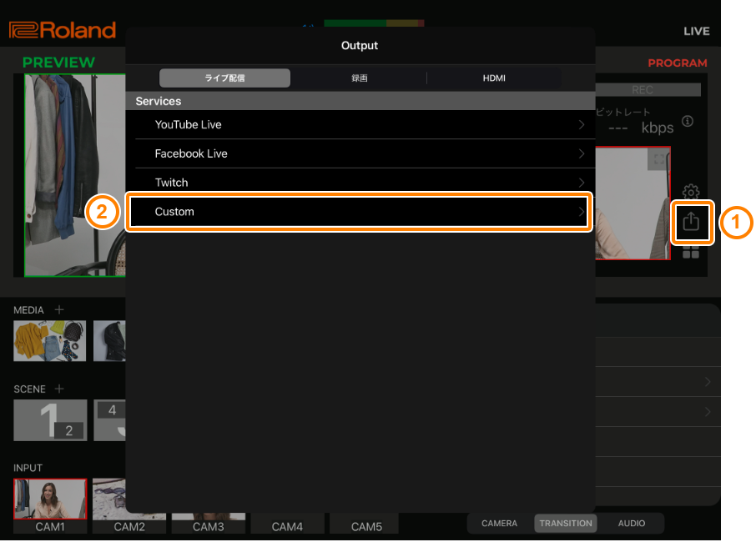Click the INPUT section label
Screen dimensions: 756x542
[28, 468]
